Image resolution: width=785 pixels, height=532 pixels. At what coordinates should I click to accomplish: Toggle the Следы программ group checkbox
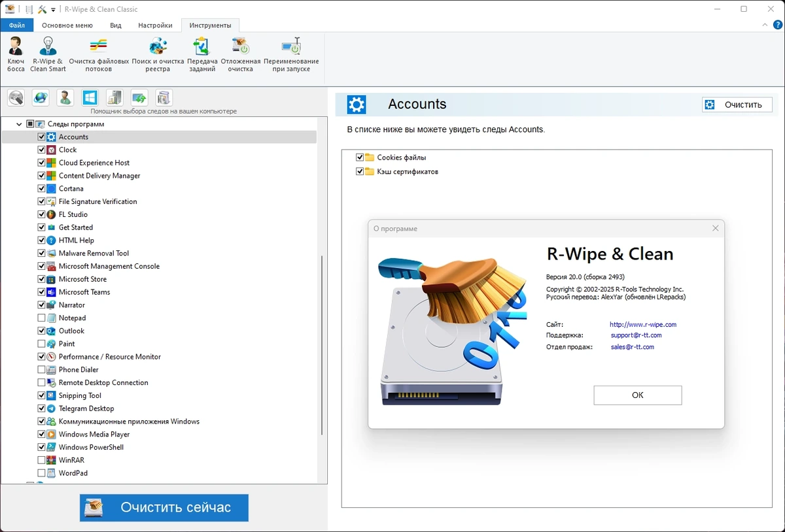[30, 124]
